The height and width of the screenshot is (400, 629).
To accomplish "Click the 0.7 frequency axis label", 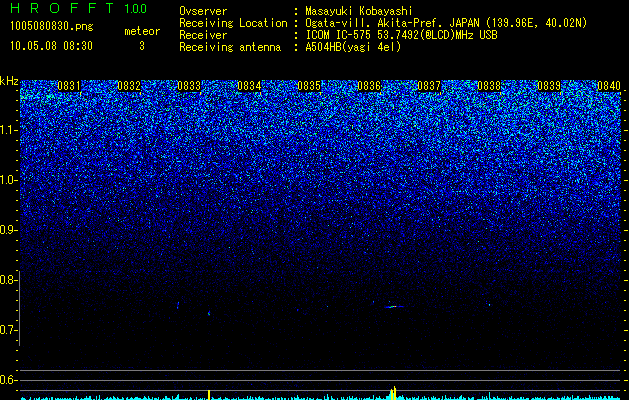I will click(9, 330).
